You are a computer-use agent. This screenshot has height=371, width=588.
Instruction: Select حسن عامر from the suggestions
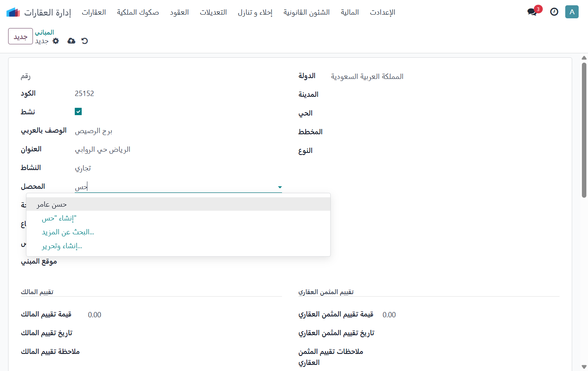(x=178, y=204)
